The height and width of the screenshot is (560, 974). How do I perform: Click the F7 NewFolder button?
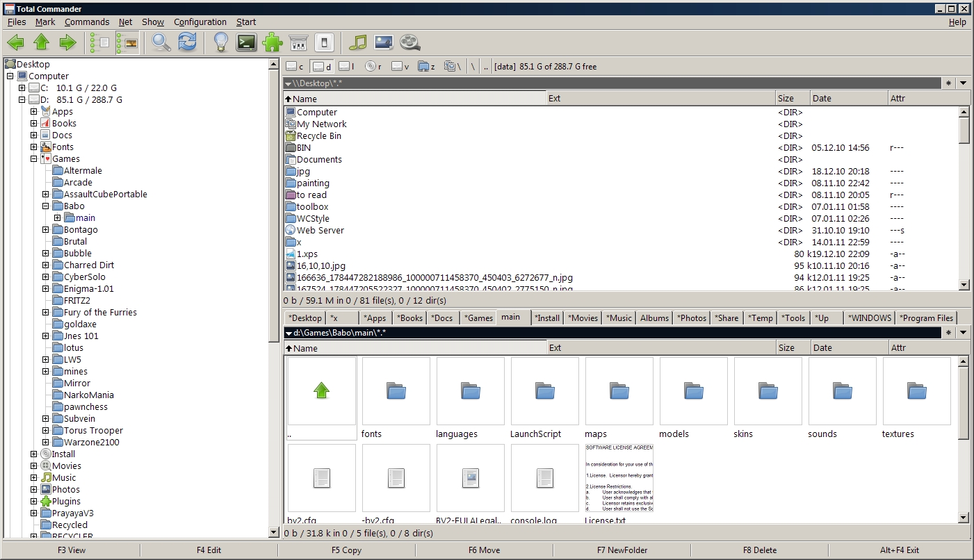622,550
